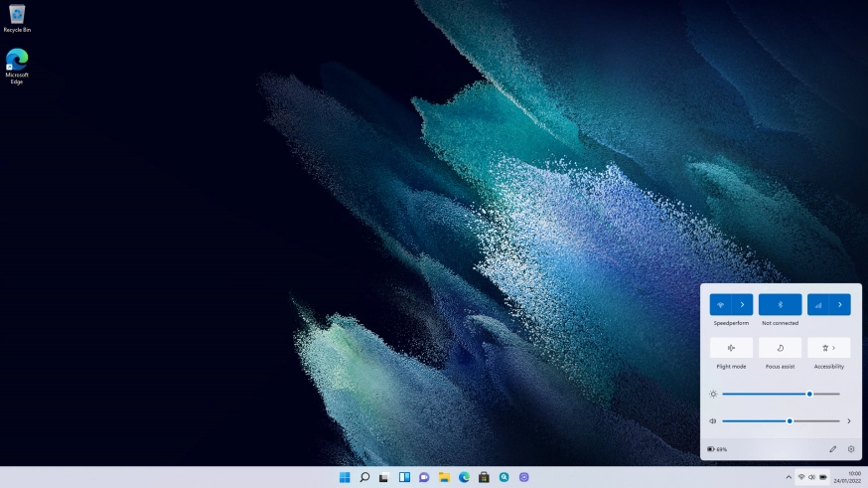868x488 pixels.
Task: Open the Widgets panel from the taskbar
Action: pos(404,477)
